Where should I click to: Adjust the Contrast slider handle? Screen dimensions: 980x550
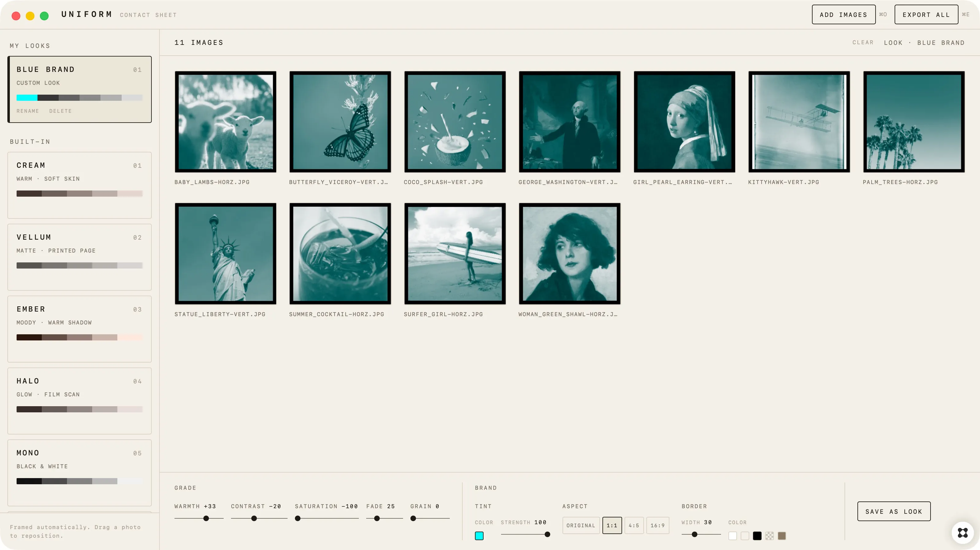point(254,518)
